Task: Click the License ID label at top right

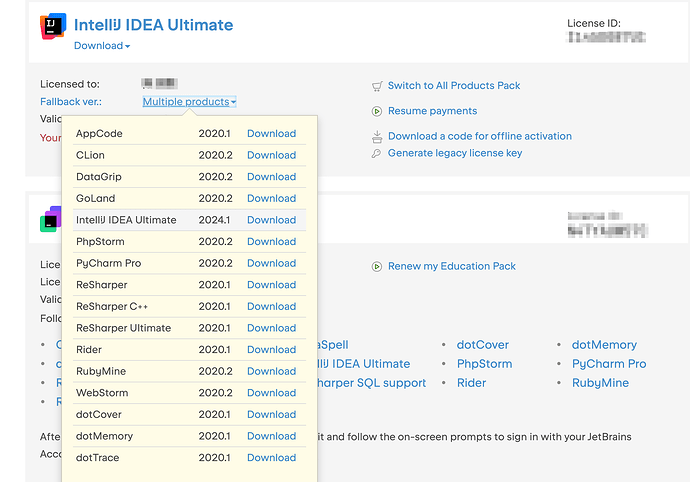Action: point(594,23)
